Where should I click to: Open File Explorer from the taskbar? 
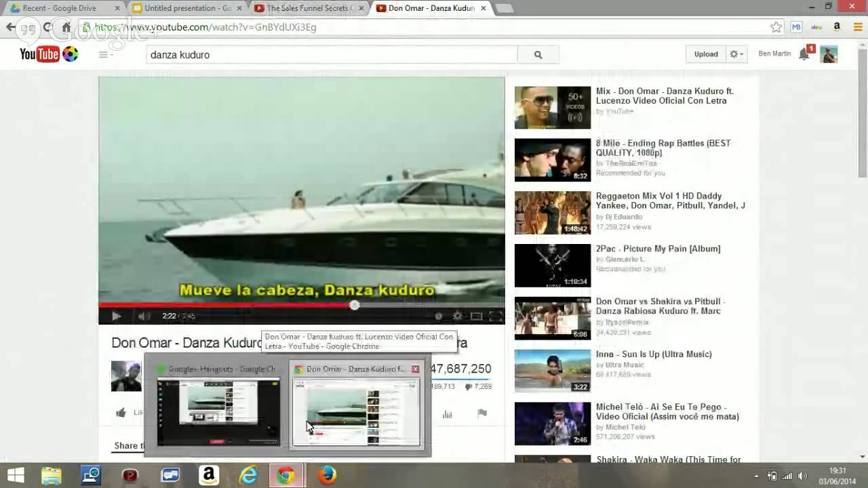[x=52, y=476]
